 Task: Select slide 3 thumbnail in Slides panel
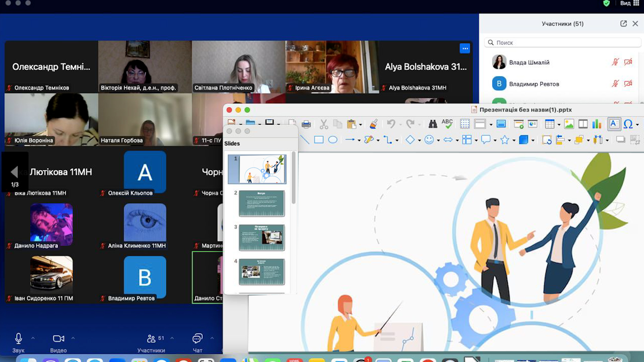click(x=262, y=238)
